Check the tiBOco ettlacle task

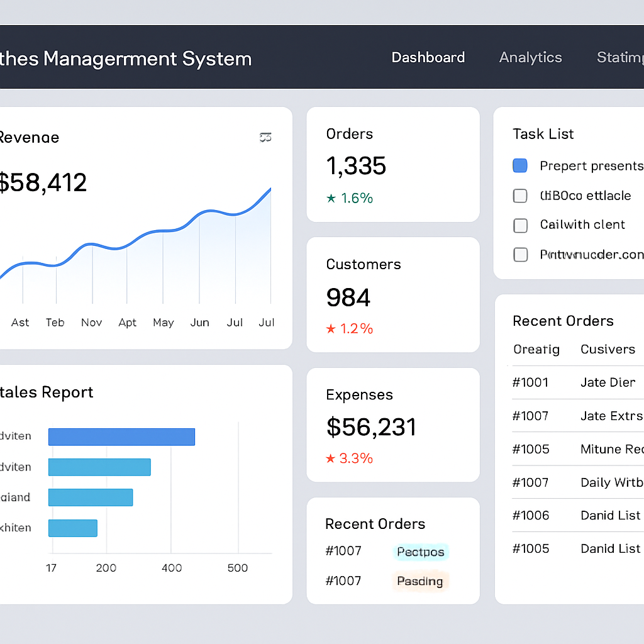pyautogui.click(x=520, y=196)
